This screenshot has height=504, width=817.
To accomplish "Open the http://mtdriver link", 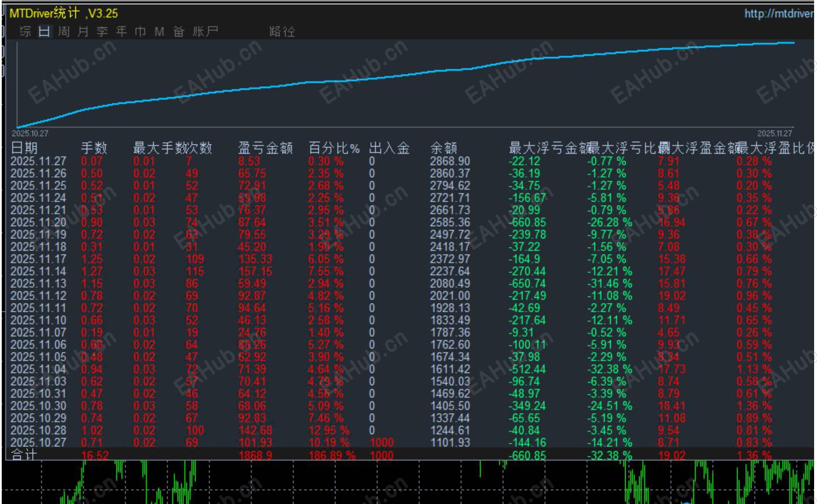I will click(779, 13).
